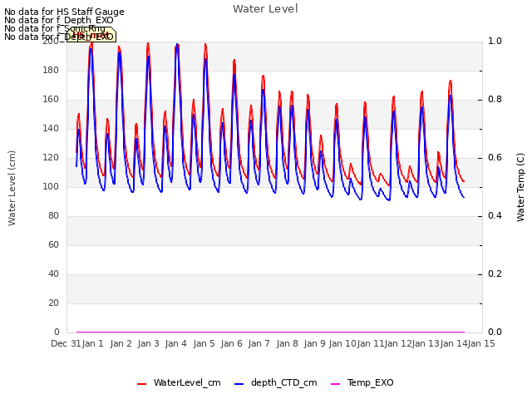
Task: Click the Jan 5 x-axis tick label
Action: coord(204,343)
